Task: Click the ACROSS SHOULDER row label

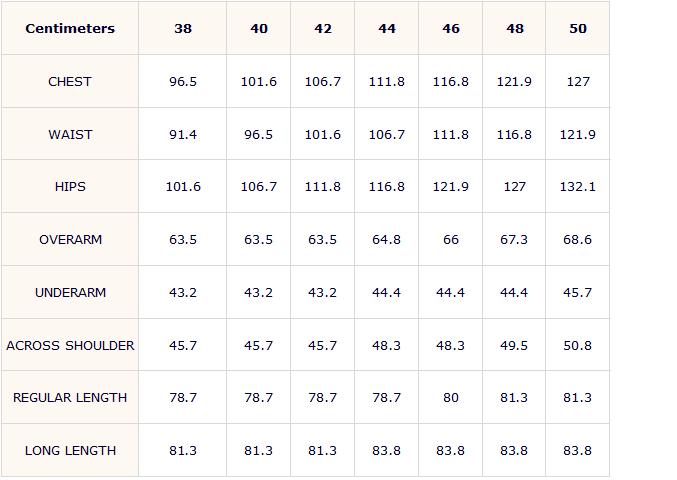Action: pos(70,346)
